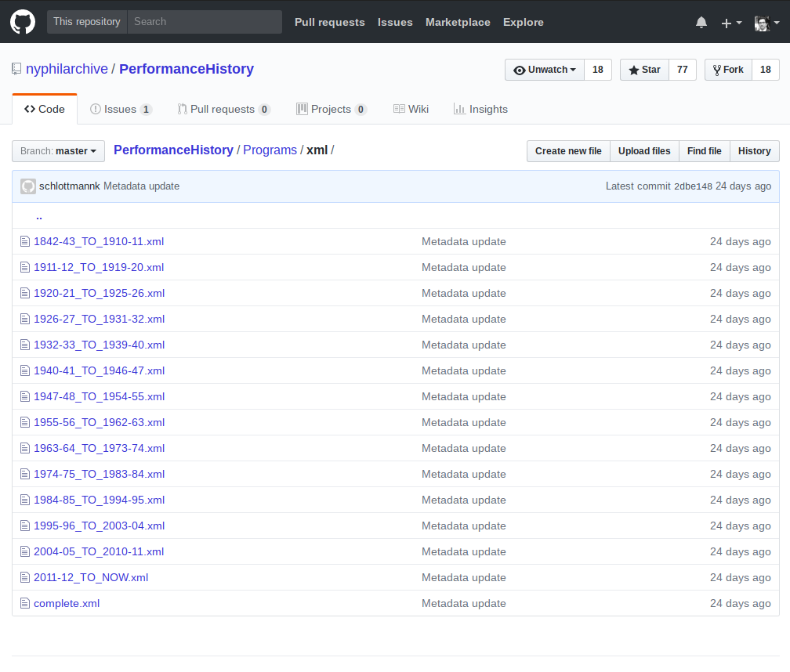Viewport: 790px width, 672px height.
Task: Open 1842-43_TO_1910-11.xml file
Action: [99, 241]
